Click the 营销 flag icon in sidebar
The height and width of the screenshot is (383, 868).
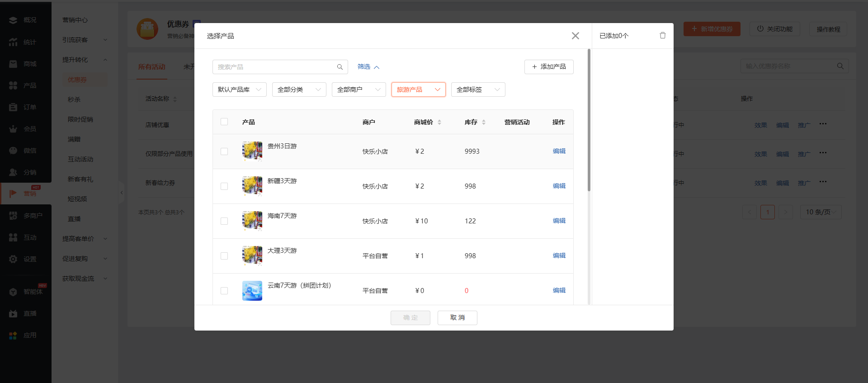click(13, 194)
